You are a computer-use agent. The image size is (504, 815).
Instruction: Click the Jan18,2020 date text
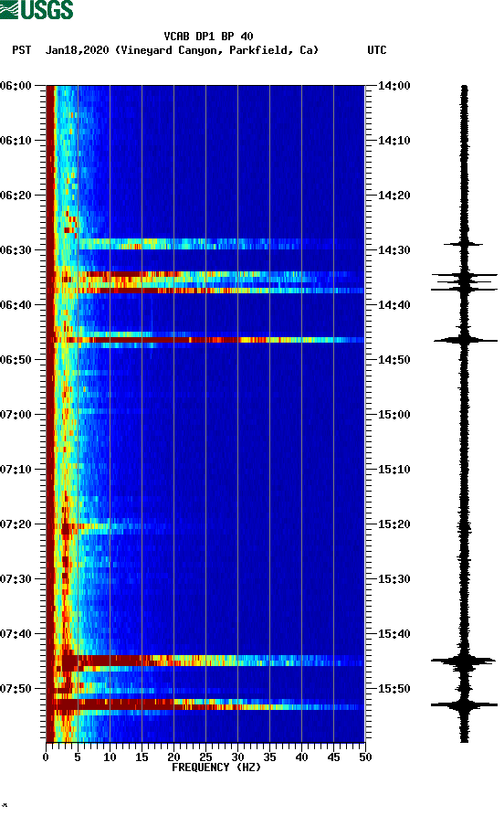coord(78,50)
